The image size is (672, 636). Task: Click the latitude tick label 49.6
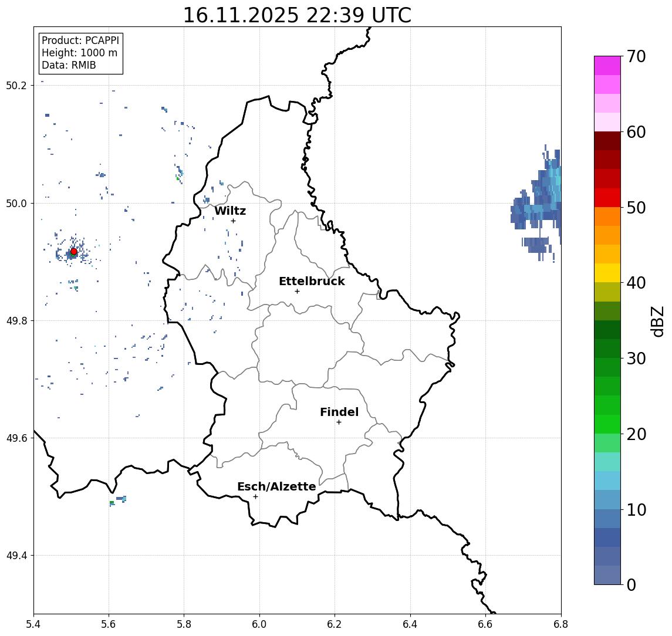coord(16,438)
